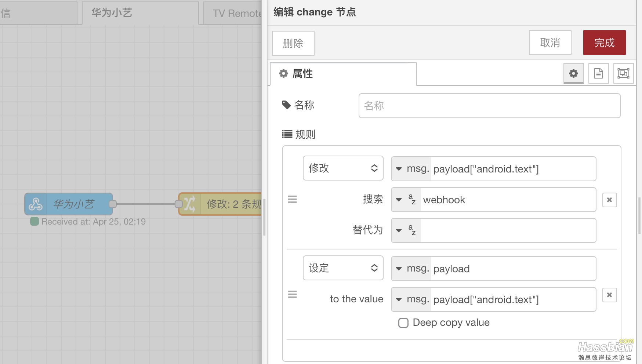Click the list icon beside 规则
The height and width of the screenshot is (364, 642).
click(x=287, y=134)
